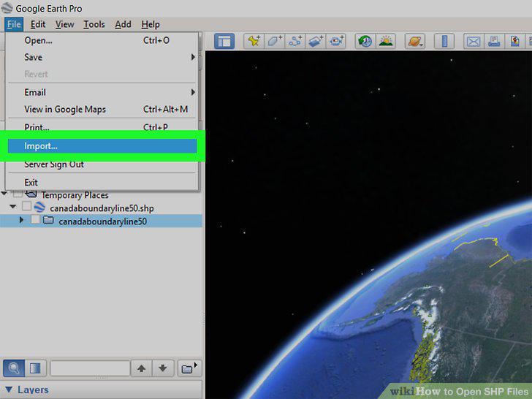Choose Import... in the File menu
The image size is (532, 399).
tap(102, 146)
